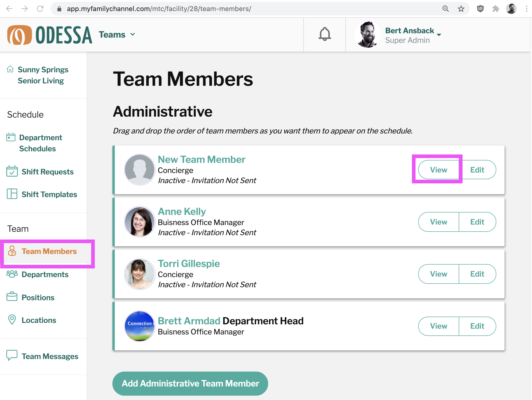Click the browser address bar URL
The height and width of the screenshot is (400, 532).
click(x=159, y=9)
